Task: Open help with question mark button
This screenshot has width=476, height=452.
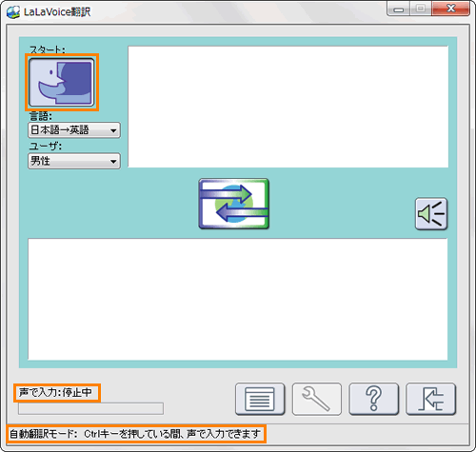Action: coord(374,399)
